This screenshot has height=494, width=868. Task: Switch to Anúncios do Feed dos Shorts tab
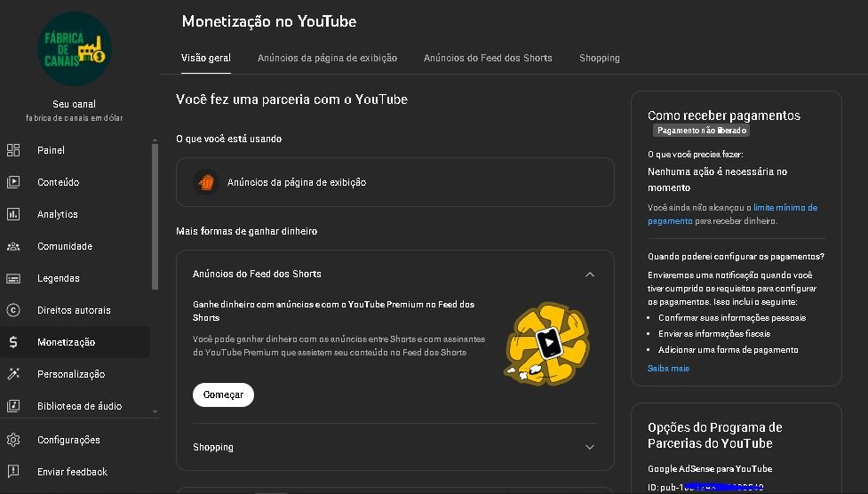[488, 58]
